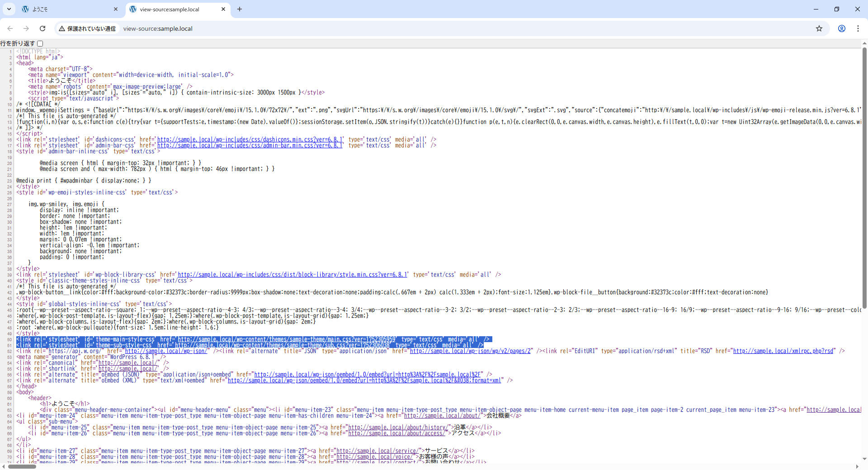
Task: Open the oEmbed JSON embed link
Action: (367, 375)
